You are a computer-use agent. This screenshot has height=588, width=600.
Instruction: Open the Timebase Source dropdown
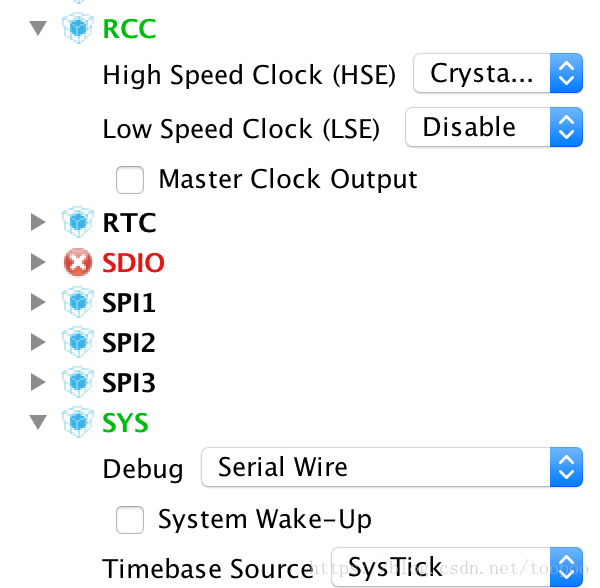tap(456, 567)
